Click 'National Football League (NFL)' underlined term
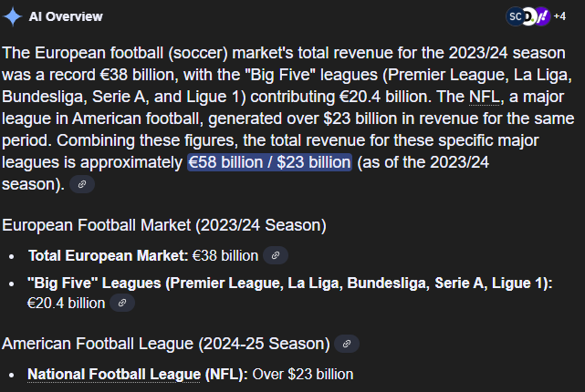The width and height of the screenshot is (585, 392). tap(133, 374)
